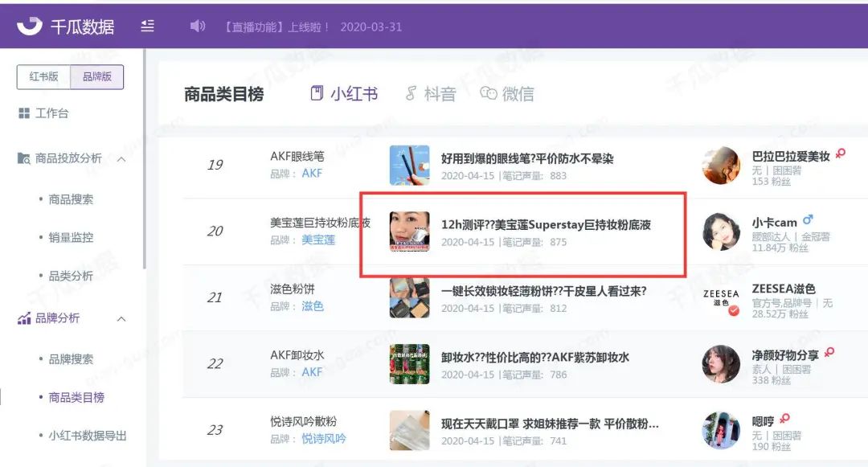Click the 抖音 music note icon
The width and height of the screenshot is (868, 467).
(x=411, y=93)
